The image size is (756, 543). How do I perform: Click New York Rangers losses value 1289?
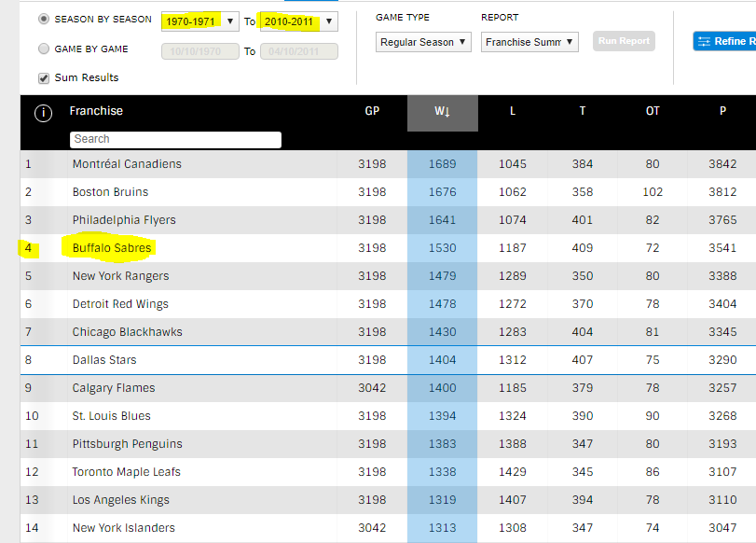[x=513, y=276]
